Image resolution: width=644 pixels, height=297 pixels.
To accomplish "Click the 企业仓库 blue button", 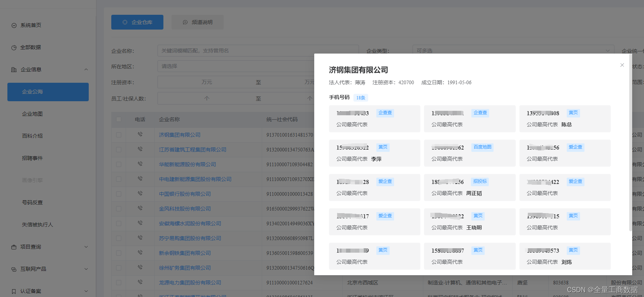I will 137,22.
